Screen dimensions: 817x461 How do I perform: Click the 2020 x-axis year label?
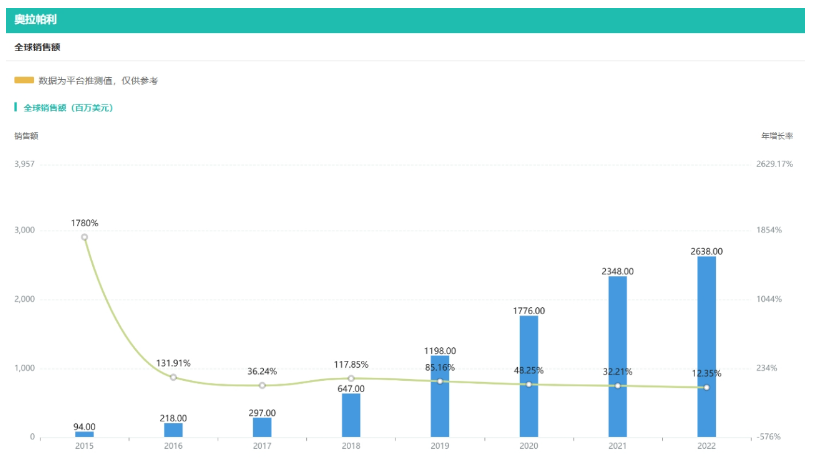(x=529, y=446)
